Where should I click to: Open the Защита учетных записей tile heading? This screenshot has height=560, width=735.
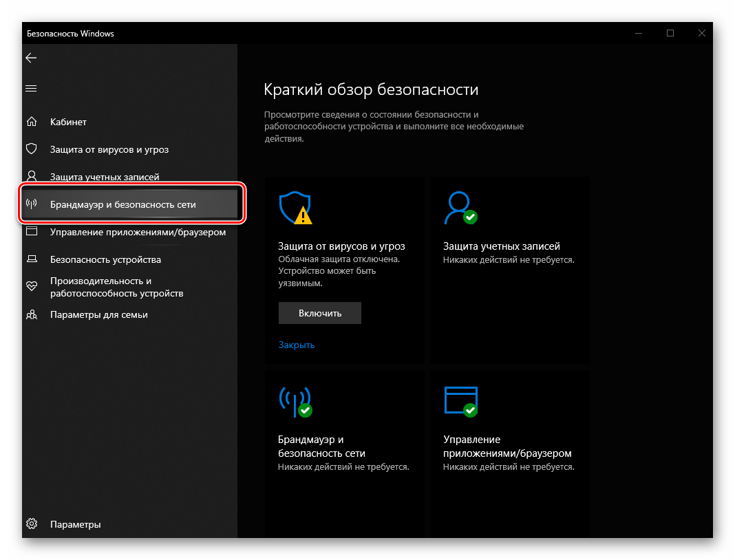coord(501,246)
